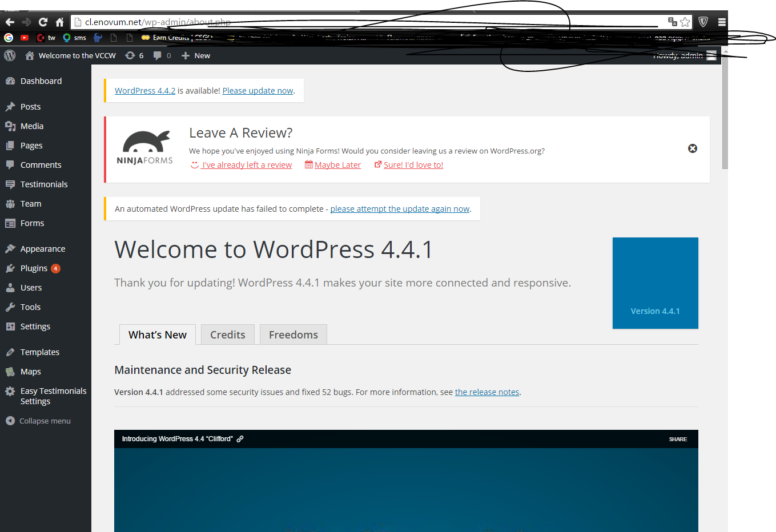Click the 'Leave A Review?' heading
776x532 pixels.
pyautogui.click(x=241, y=133)
